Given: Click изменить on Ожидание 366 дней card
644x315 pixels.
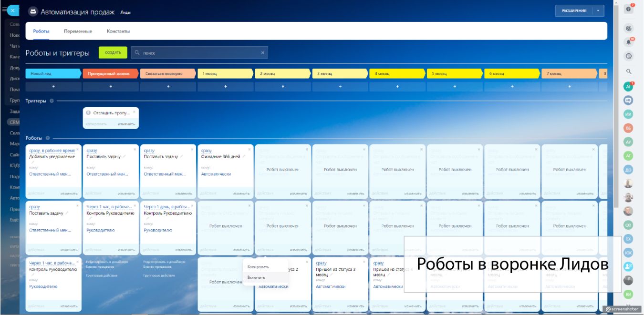Looking at the screenshot, I should point(241,193).
